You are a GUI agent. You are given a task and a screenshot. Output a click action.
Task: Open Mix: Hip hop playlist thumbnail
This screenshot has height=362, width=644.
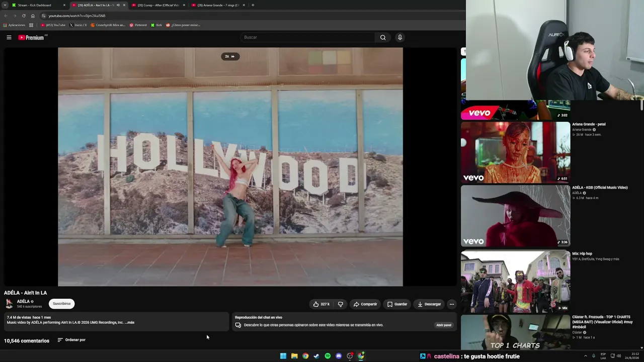(516, 282)
